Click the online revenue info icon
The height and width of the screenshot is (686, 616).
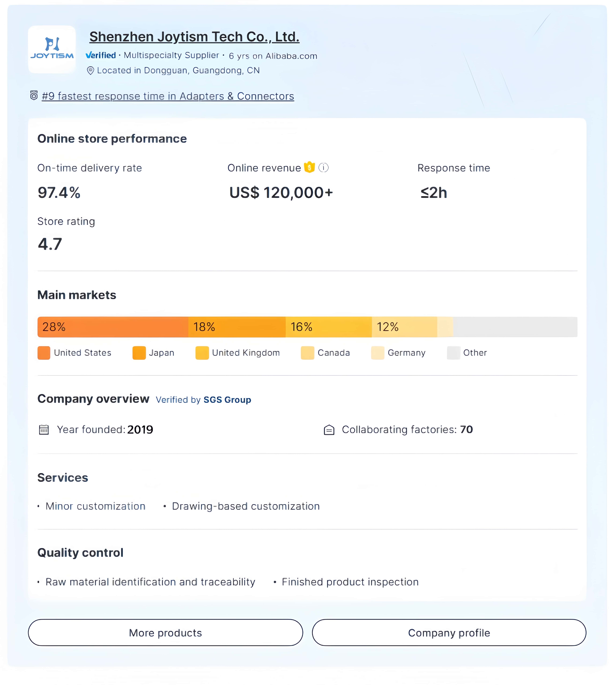(323, 167)
